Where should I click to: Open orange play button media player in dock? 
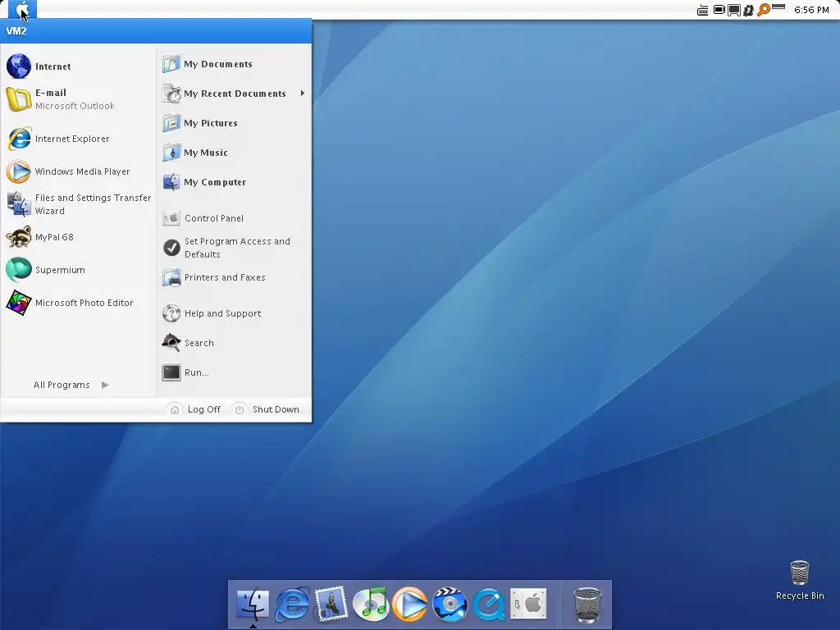pos(410,604)
